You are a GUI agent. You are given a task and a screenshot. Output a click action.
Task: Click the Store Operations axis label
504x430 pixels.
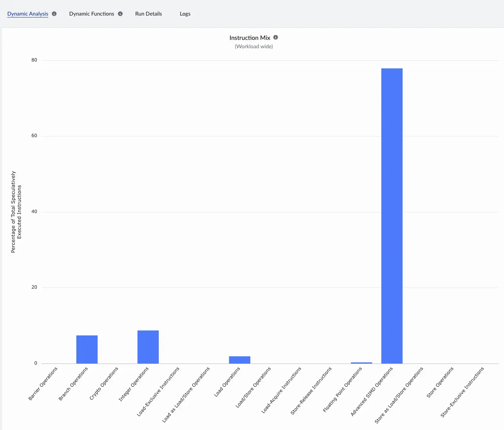tap(440, 382)
